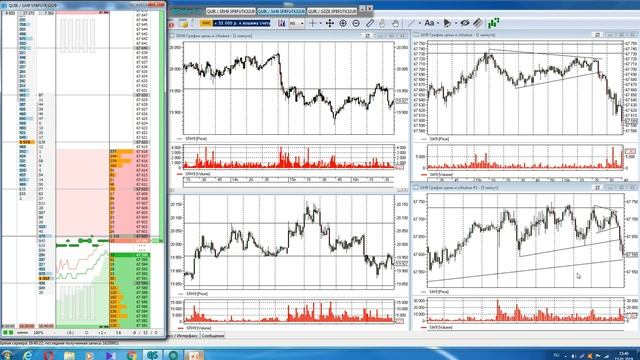
Task: Click the 100% value in order book status bar
Action: click(38, 333)
